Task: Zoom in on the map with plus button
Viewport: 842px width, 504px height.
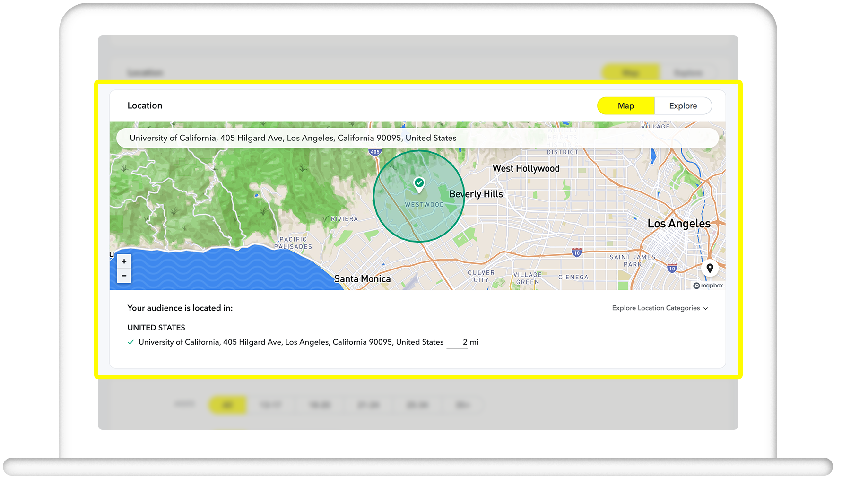Action: point(124,261)
